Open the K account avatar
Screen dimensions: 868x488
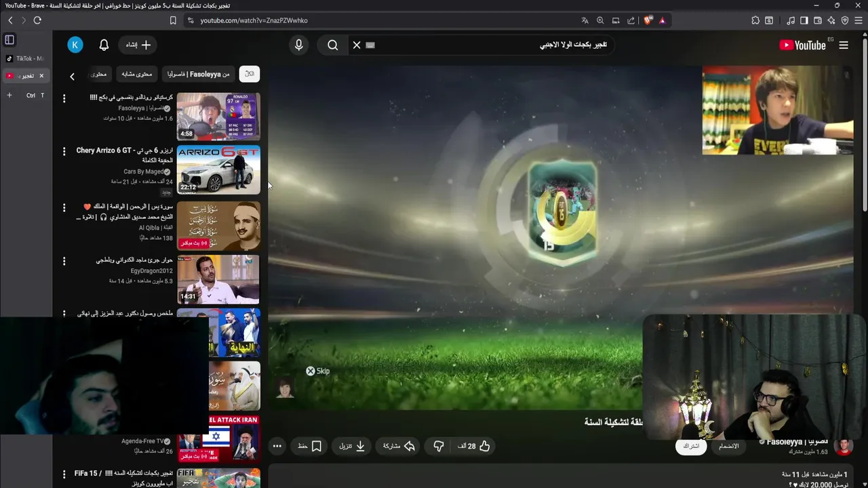75,45
